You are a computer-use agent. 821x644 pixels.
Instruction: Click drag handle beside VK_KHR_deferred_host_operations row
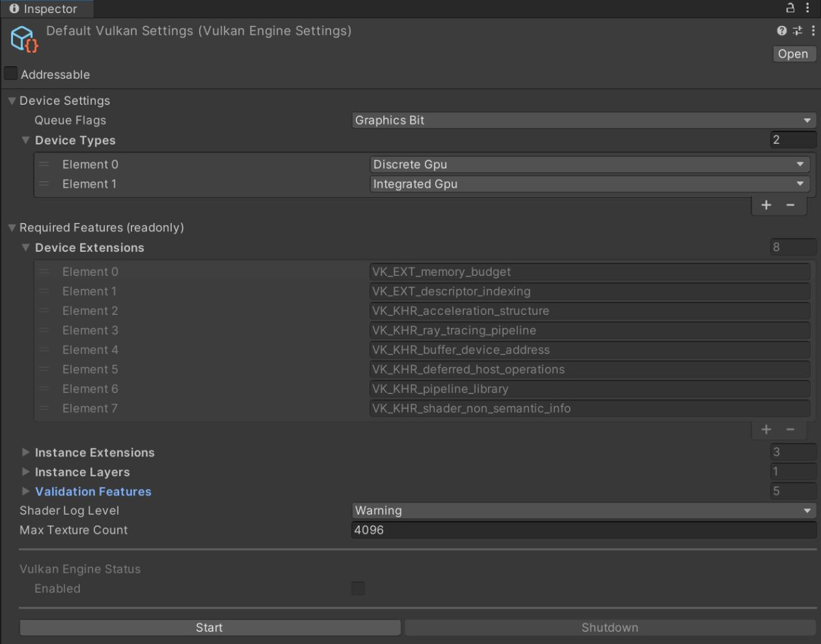pyautogui.click(x=44, y=370)
